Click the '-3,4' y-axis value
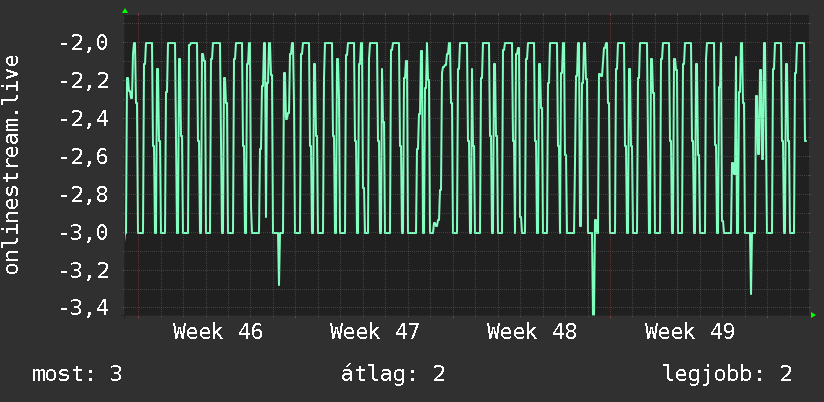 [x=84, y=308]
